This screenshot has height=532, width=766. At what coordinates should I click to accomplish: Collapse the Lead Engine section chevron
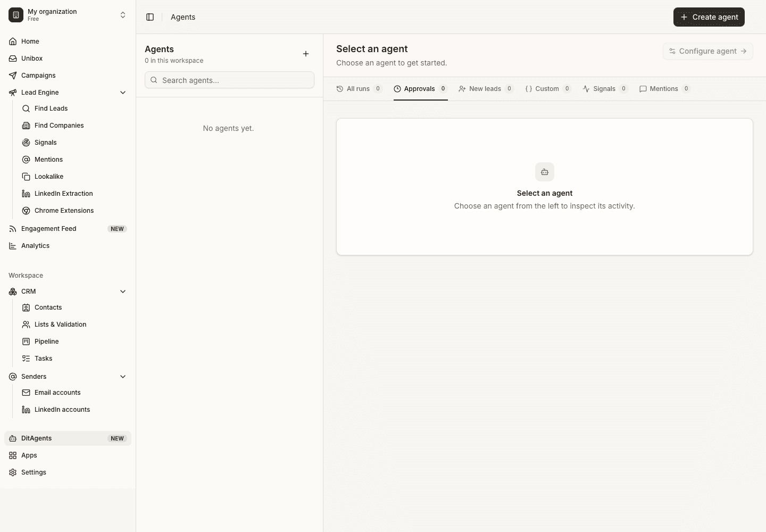pos(123,93)
